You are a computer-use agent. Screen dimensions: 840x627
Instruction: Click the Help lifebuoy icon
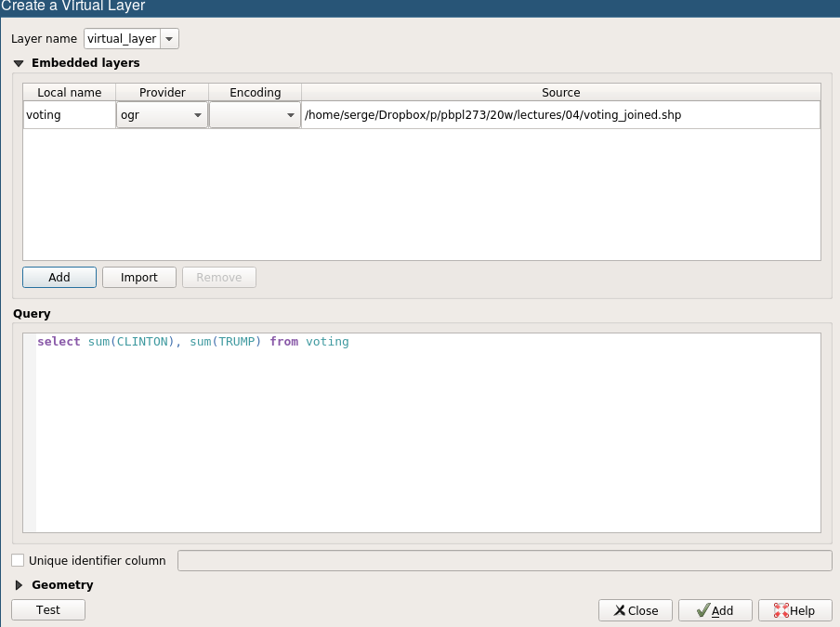781,610
